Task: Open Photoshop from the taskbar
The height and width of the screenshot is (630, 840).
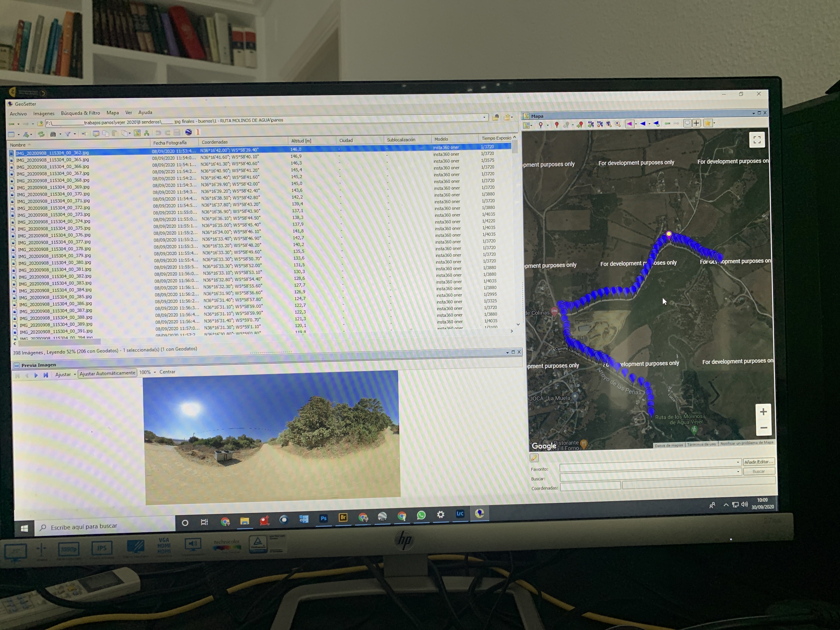Action: click(324, 518)
